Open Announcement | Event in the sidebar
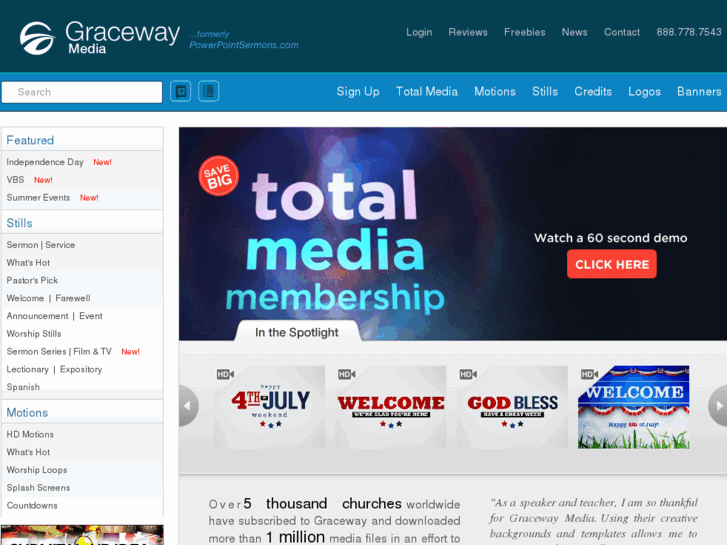 coord(54,316)
